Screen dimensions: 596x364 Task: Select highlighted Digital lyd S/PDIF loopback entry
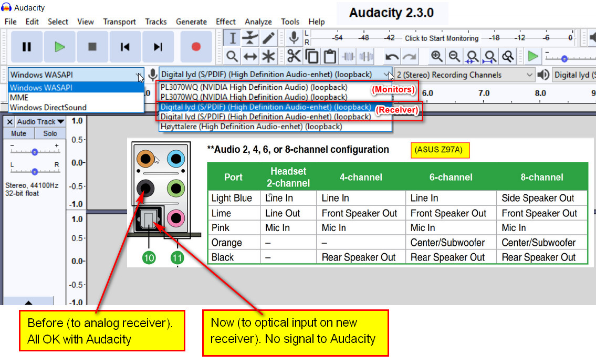275,107
